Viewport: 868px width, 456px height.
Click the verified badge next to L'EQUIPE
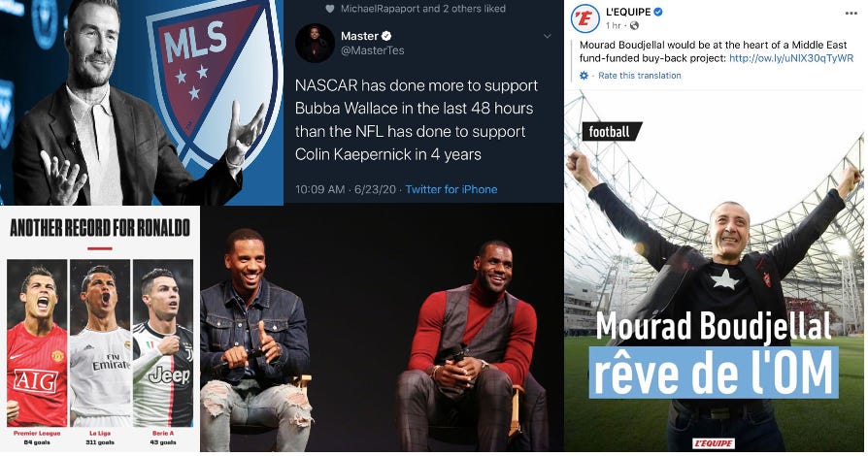point(657,12)
